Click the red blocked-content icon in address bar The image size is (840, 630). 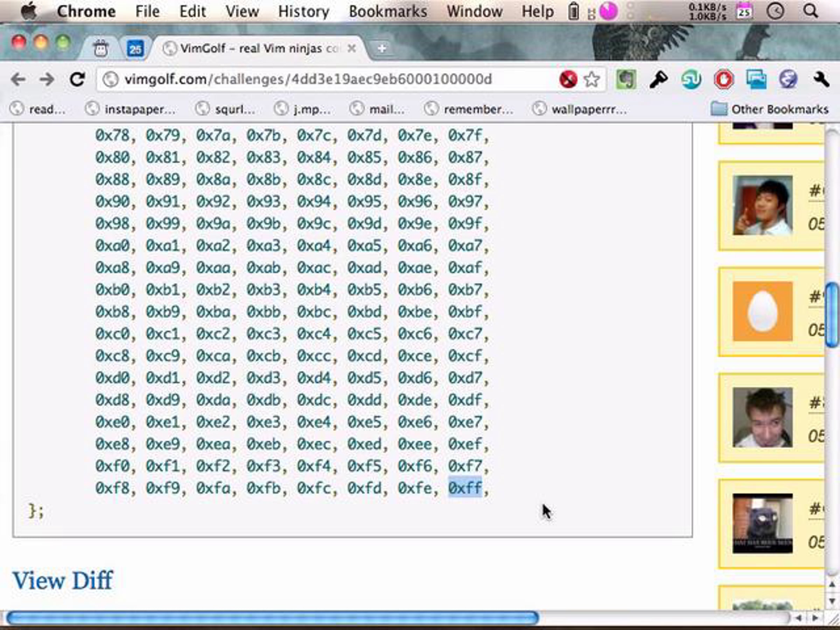[568, 80]
